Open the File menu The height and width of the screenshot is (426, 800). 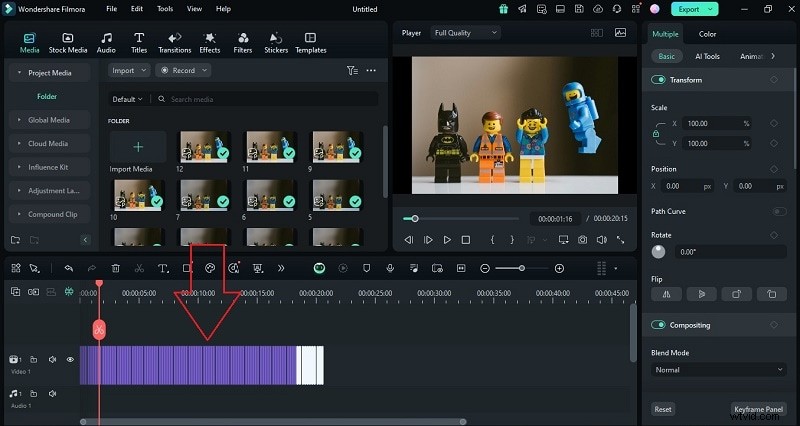[111, 9]
